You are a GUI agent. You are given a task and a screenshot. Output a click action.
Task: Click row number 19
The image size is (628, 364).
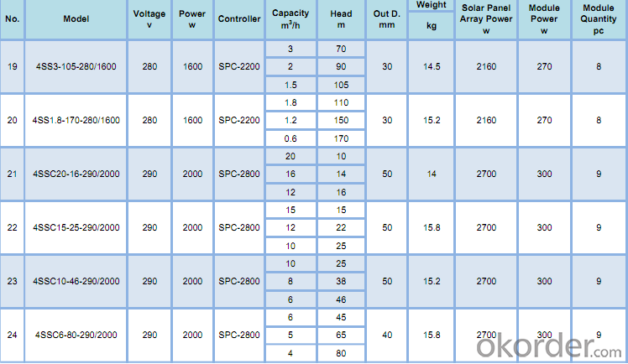[x=12, y=67]
